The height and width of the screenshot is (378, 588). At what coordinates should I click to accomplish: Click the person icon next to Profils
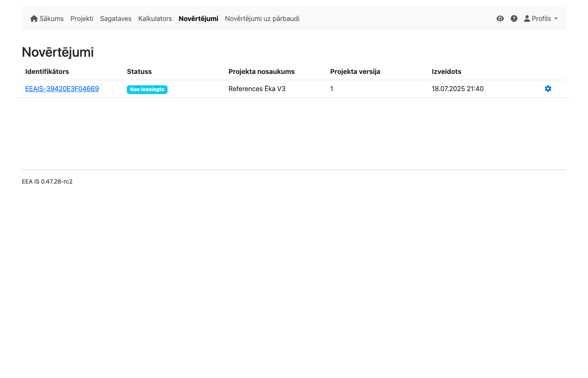coord(527,18)
